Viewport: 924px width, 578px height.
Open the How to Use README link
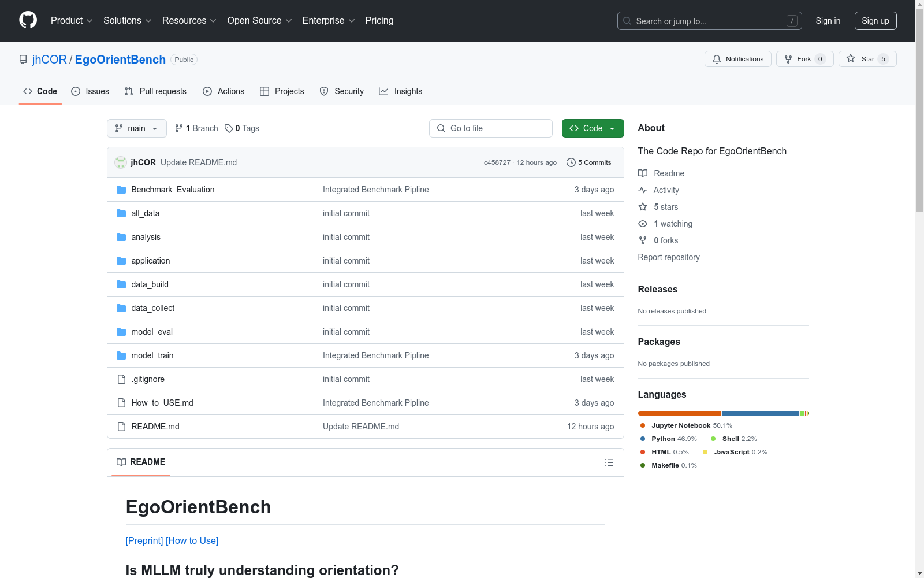tap(192, 540)
